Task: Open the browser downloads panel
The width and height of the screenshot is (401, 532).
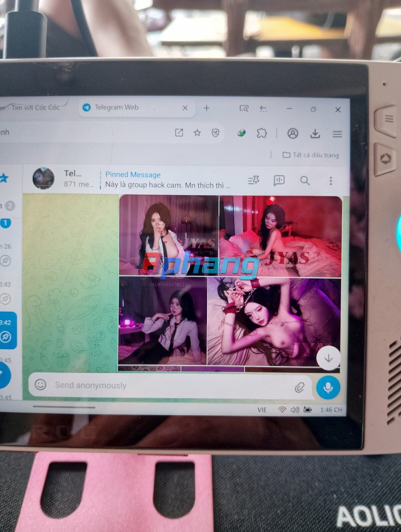Action: click(x=315, y=134)
